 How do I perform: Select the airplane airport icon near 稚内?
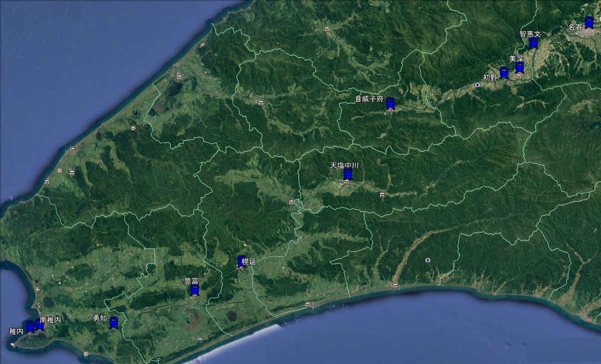click(38, 290)
